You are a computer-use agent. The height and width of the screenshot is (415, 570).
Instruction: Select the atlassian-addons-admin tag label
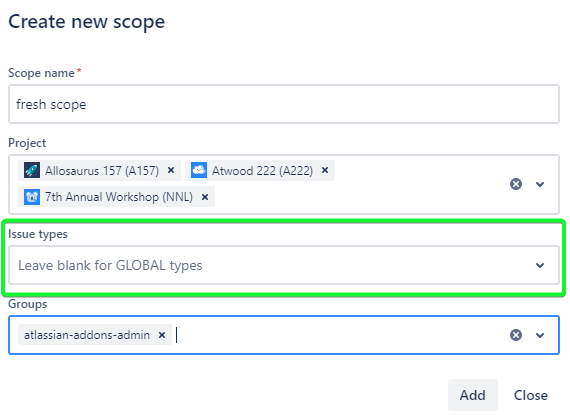(87, 335)
